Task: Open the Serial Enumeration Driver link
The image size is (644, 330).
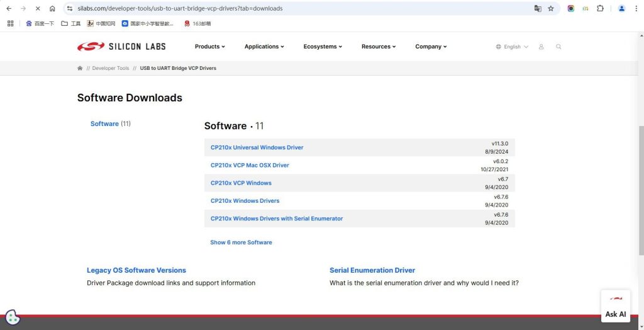Action: [372, 270]
